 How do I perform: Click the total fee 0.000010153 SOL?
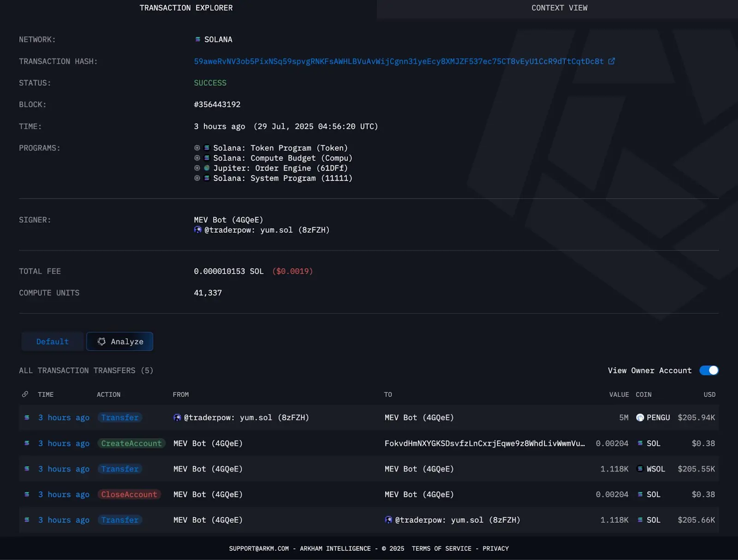(x=229, y=271)
